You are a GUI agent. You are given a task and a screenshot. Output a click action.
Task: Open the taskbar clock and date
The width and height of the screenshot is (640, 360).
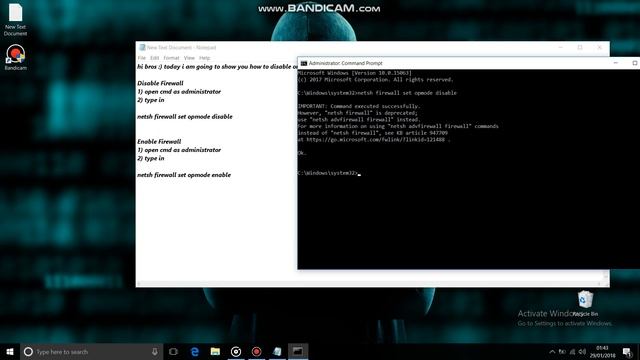coord(602,352)
